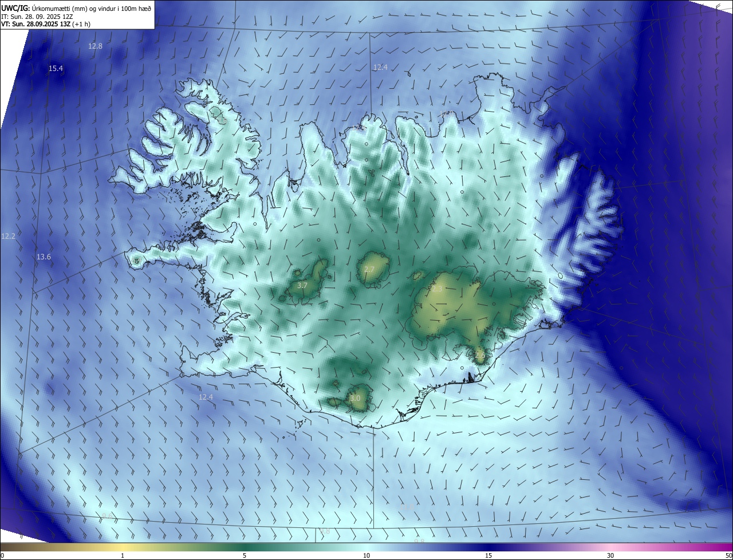Viewport: 733px width, 560px height.
Task: Click the 3.7 label on Langjökull glacier
Action: point(303,285)
